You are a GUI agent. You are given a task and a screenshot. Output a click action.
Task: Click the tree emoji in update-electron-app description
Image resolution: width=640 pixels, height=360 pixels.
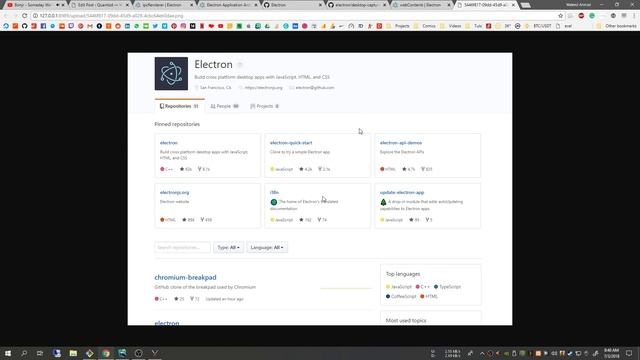click(x=383, y=202)
